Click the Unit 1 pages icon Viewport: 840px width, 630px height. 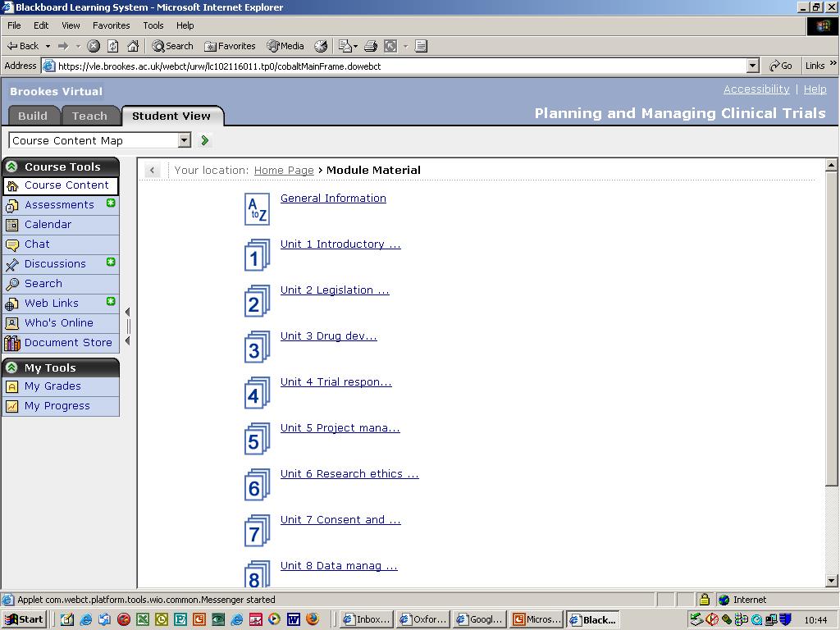pyautogui.click(x=257, y=256)
